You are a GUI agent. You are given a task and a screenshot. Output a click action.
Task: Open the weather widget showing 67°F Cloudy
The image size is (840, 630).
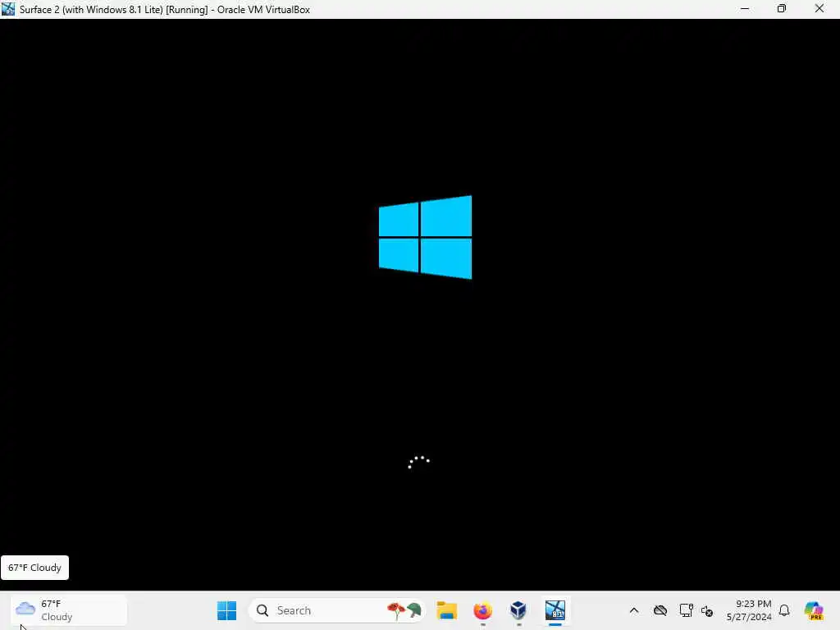tap(69, 610)
